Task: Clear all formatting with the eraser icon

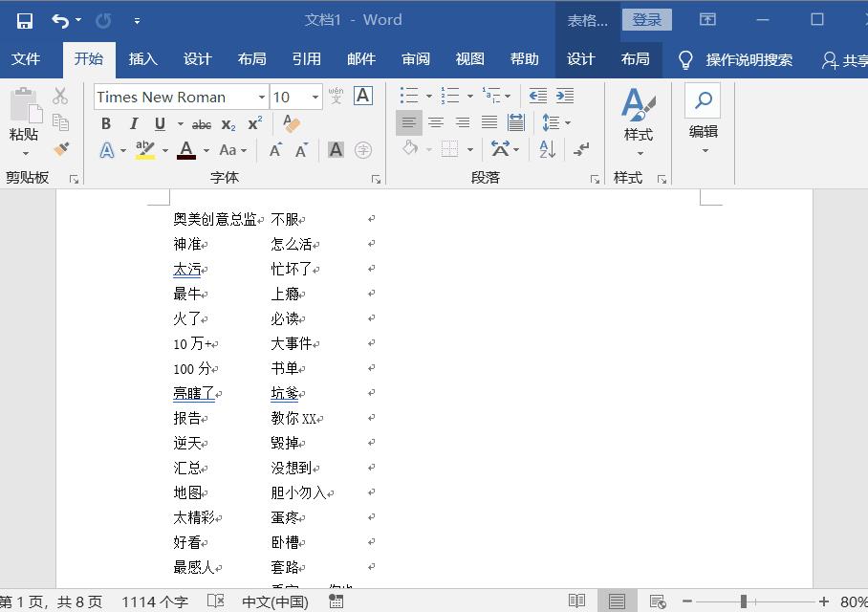Action: (x=291, y=123)
